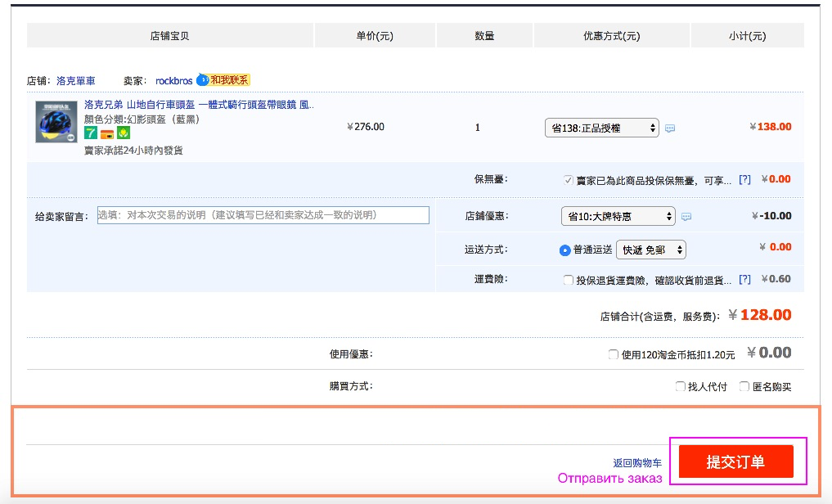Click the green 7-day return badge
Screen dimensions: 832x504
tap(91, 133)
